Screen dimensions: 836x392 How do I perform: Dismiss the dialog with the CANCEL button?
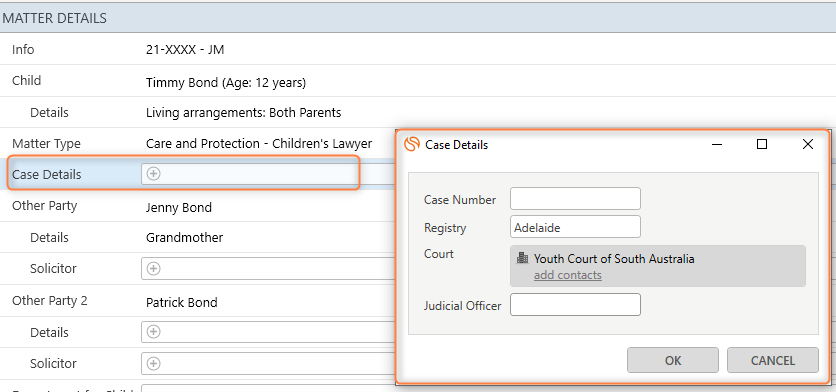point(773,360)
